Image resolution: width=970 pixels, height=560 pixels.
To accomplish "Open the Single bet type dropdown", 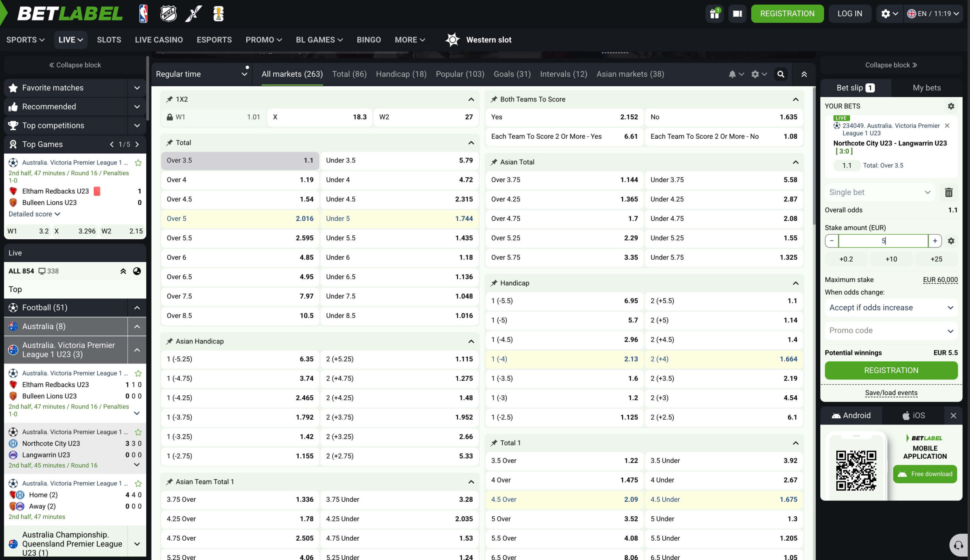I will point(880,192).
